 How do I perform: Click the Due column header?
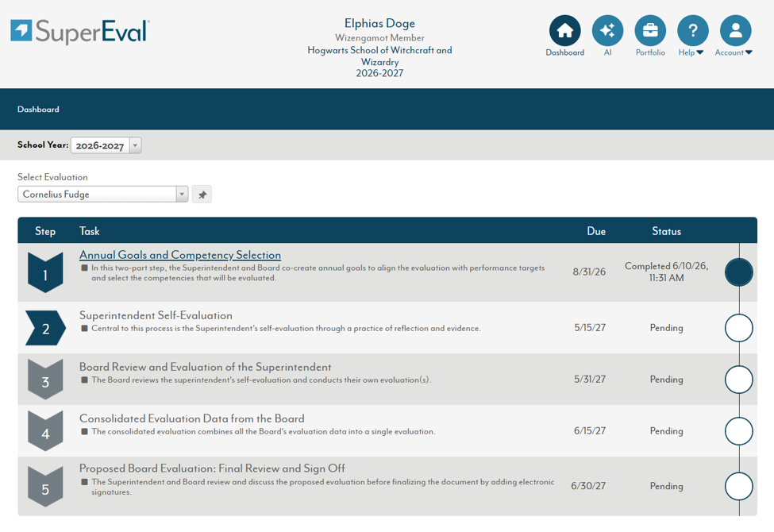click(x=596, y=231)
